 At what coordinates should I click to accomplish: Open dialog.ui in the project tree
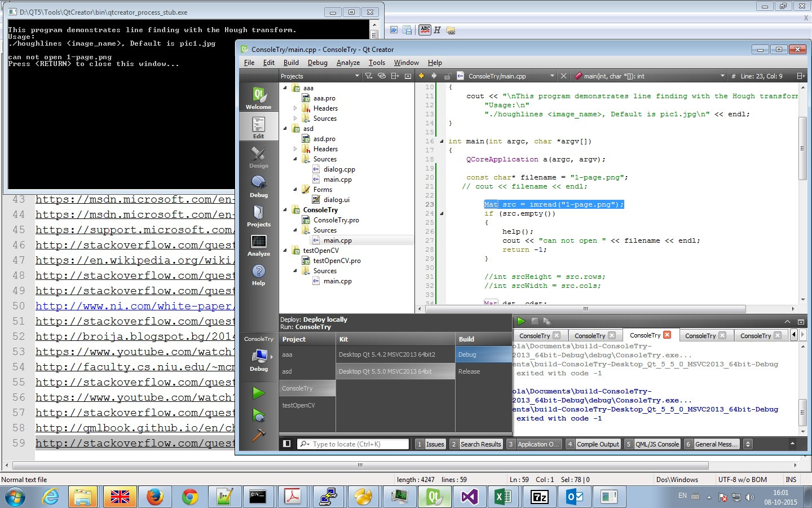click(336, 200)
